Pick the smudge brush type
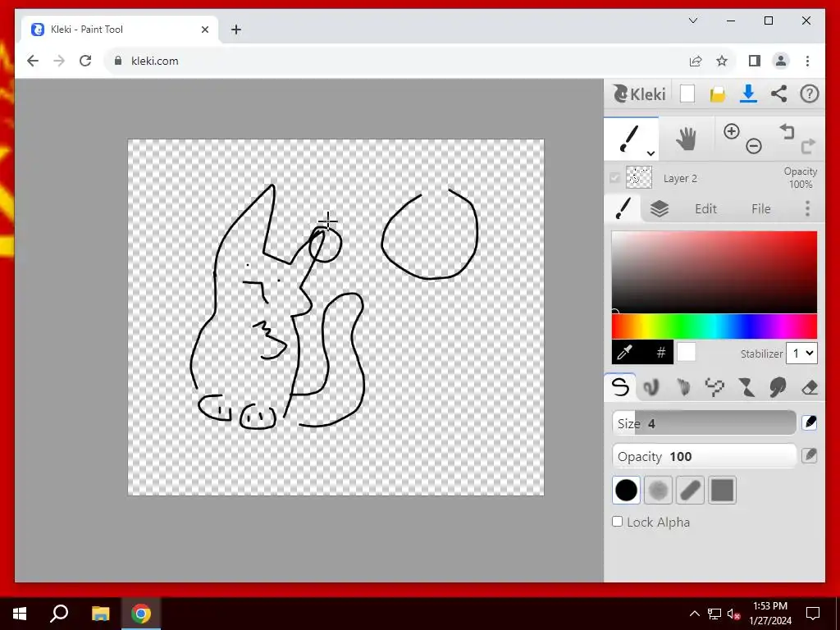This screenshot has height=630, width=840. coord(778,387)
